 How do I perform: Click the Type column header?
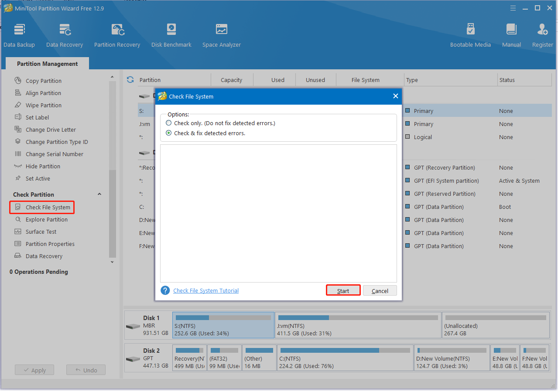click(x=451, y=80)
